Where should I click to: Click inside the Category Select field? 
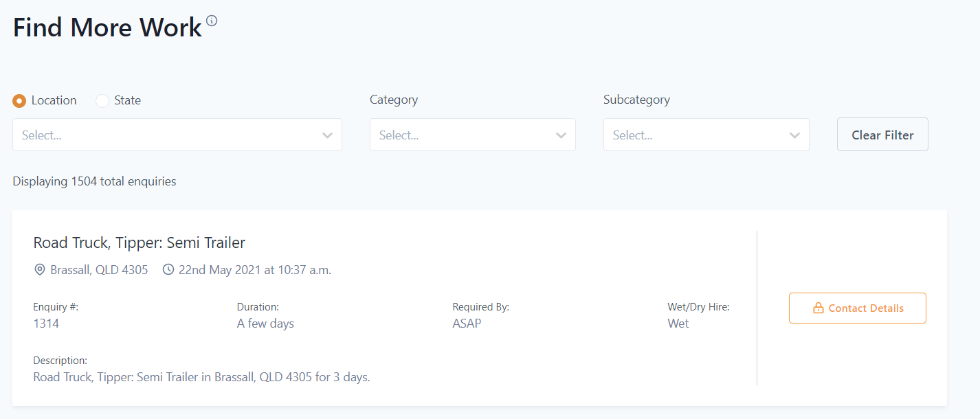473,135
